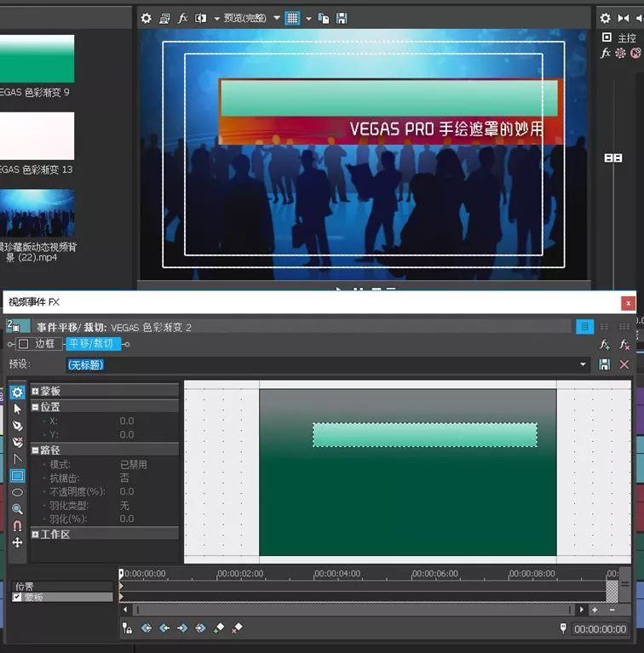Click the external monitor preview icon

(x=164, y=19)
